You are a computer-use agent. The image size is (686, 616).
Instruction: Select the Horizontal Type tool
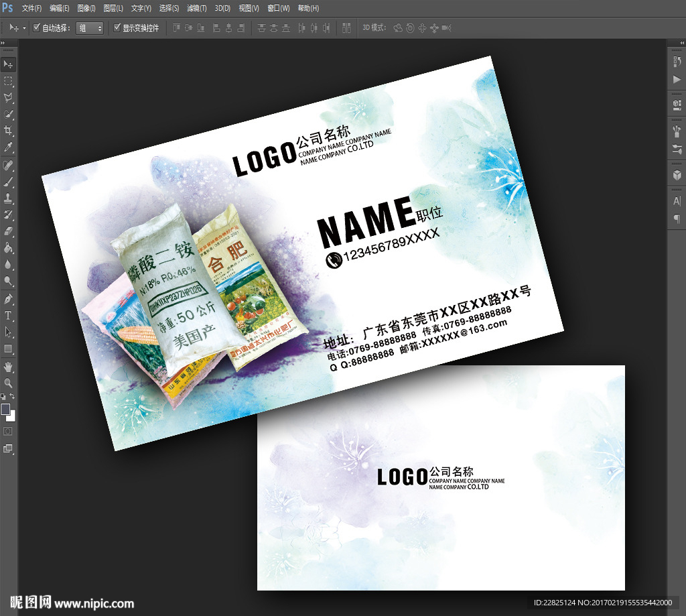point(8,315)
